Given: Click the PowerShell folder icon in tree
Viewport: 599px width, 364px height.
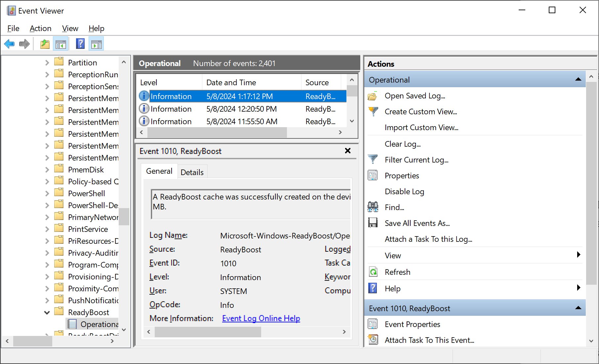Looking at the screenshot, I should pyautogui.click(x=59, y=193).
